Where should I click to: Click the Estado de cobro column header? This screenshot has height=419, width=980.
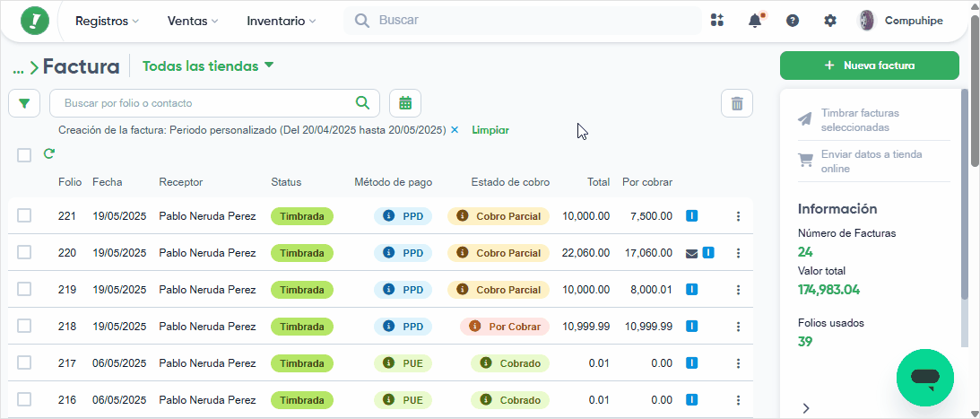tap(511, 182)
